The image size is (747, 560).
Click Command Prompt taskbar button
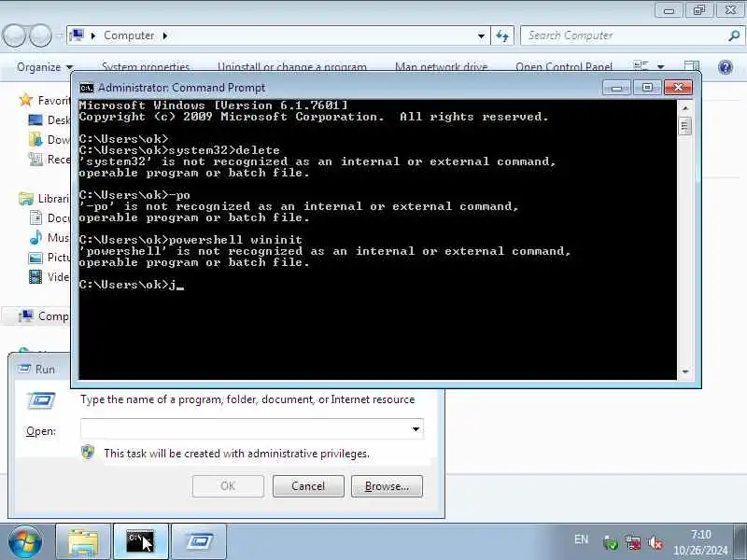pyautogui.click(x=141, y=542)
